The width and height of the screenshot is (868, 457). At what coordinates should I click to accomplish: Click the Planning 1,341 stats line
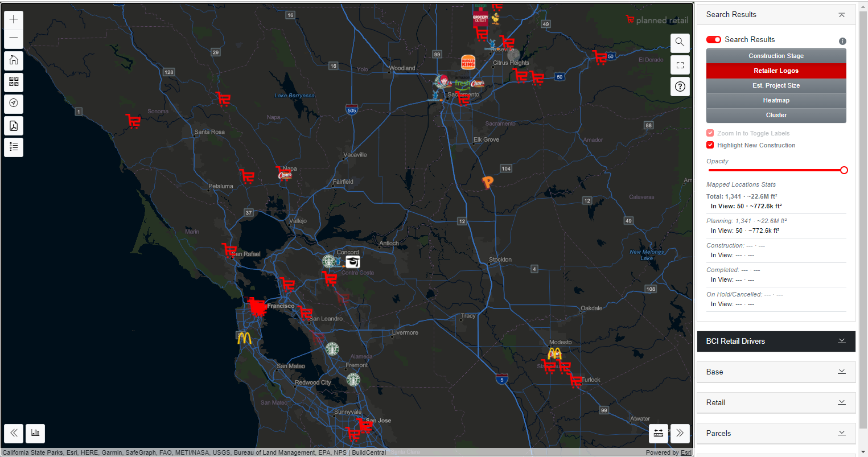[747, 221]
